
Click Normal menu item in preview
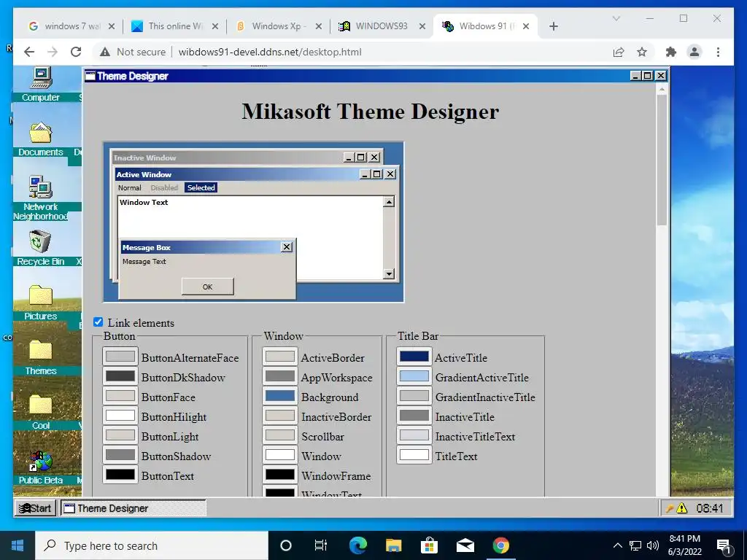pos(130,187)
